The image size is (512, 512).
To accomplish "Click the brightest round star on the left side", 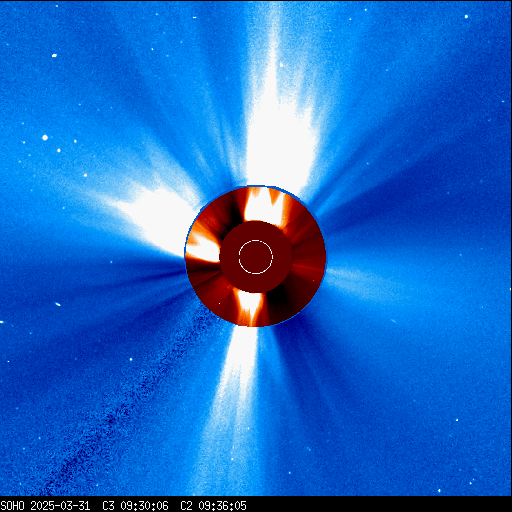I will click(45, 137).
